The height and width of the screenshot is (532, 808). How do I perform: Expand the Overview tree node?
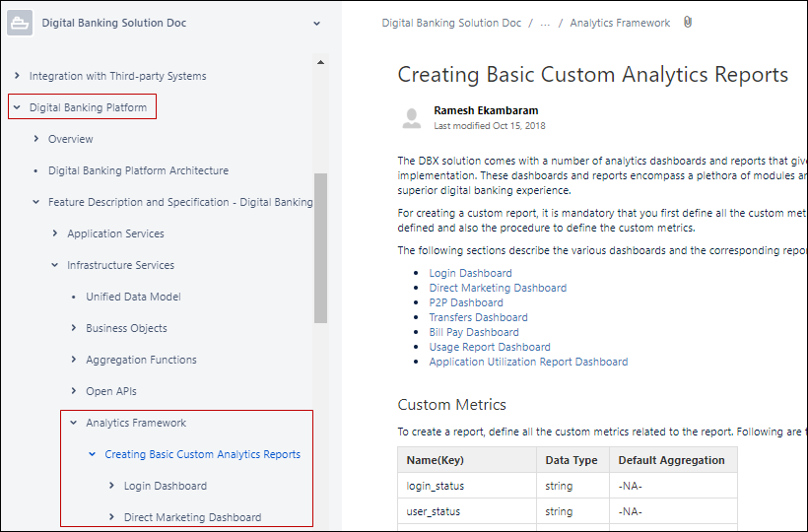[36, 139]
